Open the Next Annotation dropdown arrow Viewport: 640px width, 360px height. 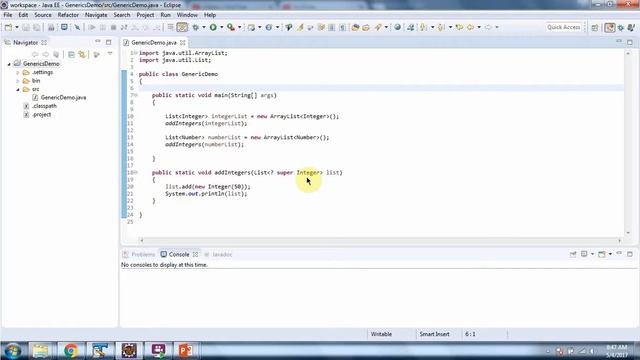click(432, 27)
